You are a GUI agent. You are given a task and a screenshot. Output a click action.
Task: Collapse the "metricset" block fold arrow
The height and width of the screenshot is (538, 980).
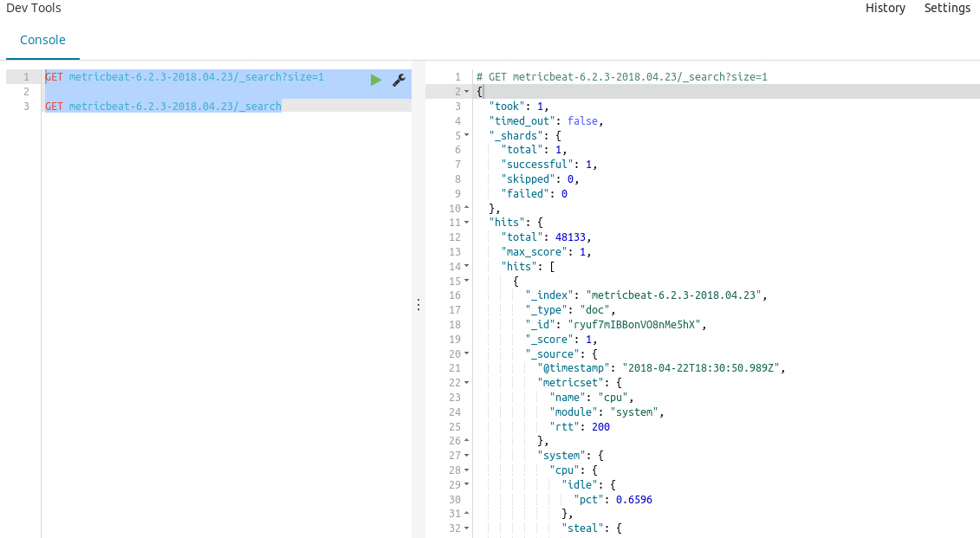[x=466, y=382]
